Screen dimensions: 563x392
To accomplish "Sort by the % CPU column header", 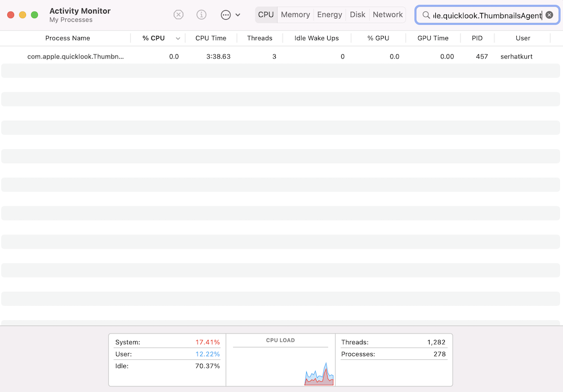I will [x=153, y=38].
